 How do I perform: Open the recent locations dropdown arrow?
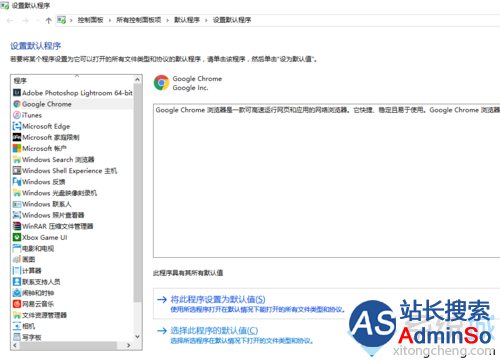(38, 21)
